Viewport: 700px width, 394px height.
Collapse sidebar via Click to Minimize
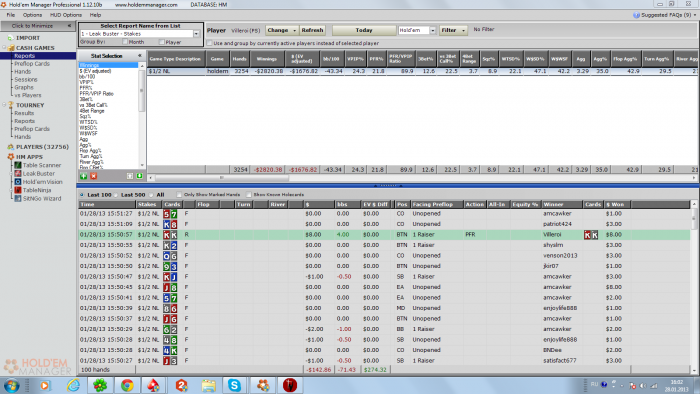(x=38, y=26)
